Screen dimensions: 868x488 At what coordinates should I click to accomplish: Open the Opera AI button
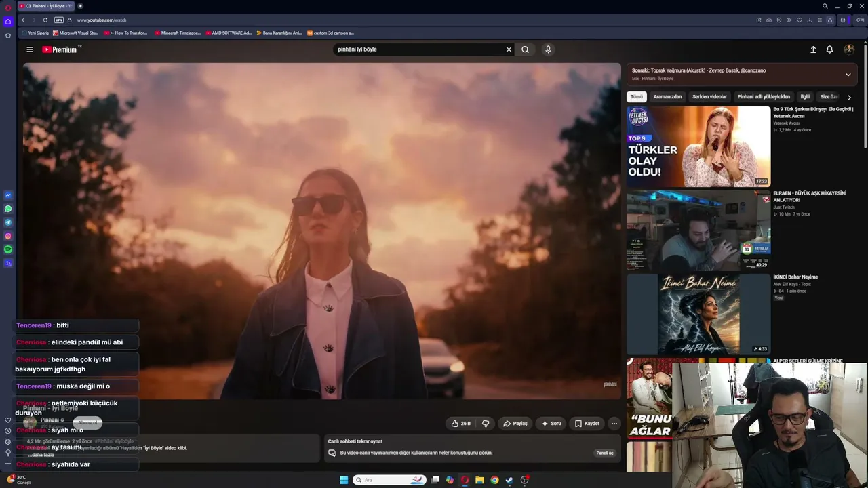click(860, 20)
